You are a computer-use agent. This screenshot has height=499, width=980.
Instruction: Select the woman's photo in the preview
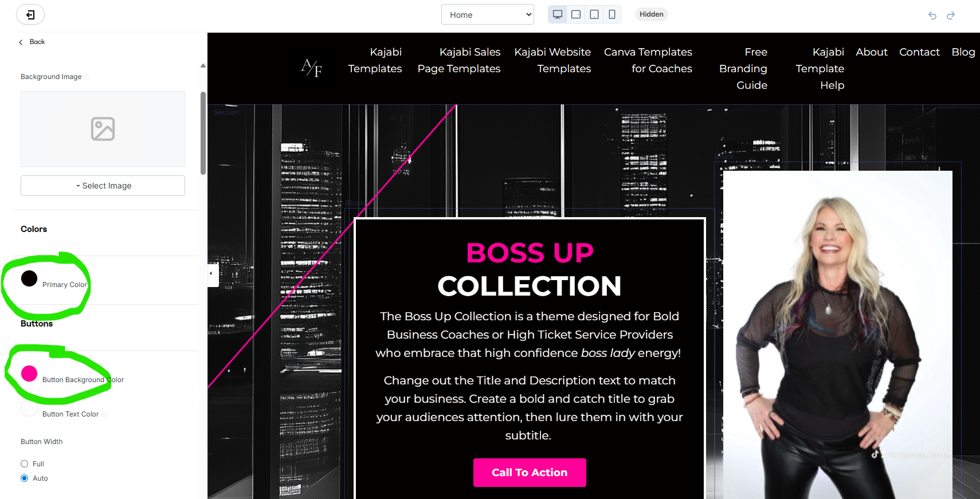point(837,335)
